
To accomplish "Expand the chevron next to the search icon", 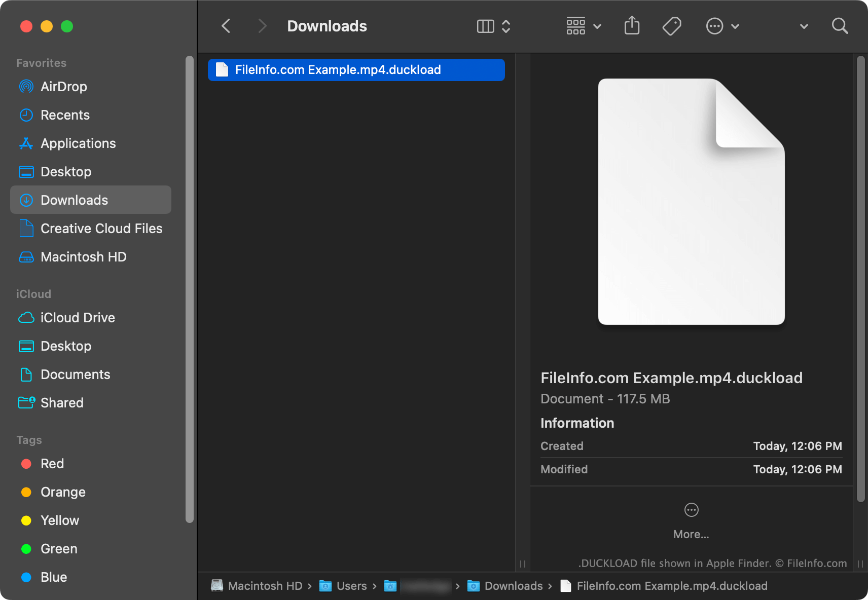I will [803, 26].
